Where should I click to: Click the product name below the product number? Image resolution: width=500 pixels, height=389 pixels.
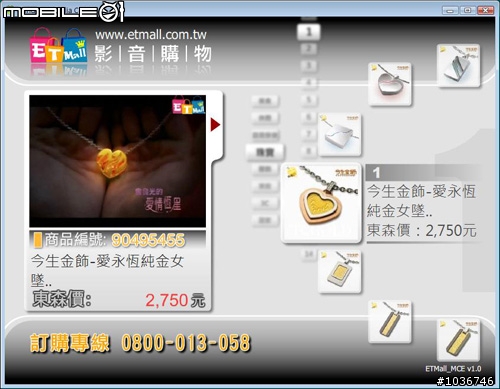(107, 271)
